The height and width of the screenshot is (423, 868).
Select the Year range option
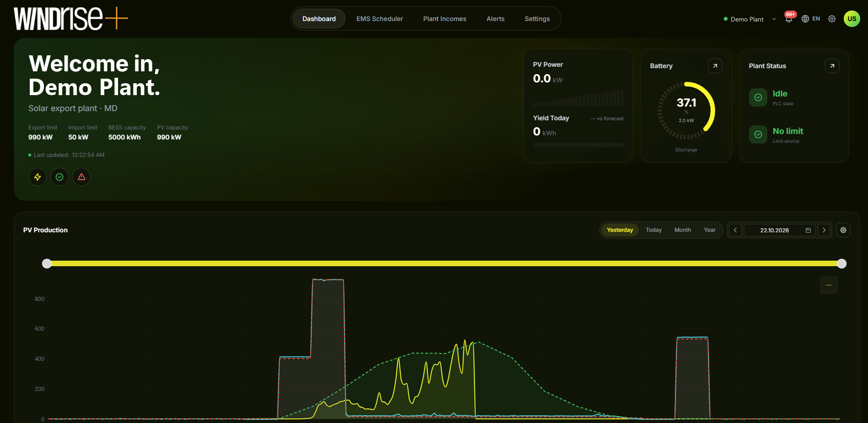pyautogui.click(x=709, y=230)
